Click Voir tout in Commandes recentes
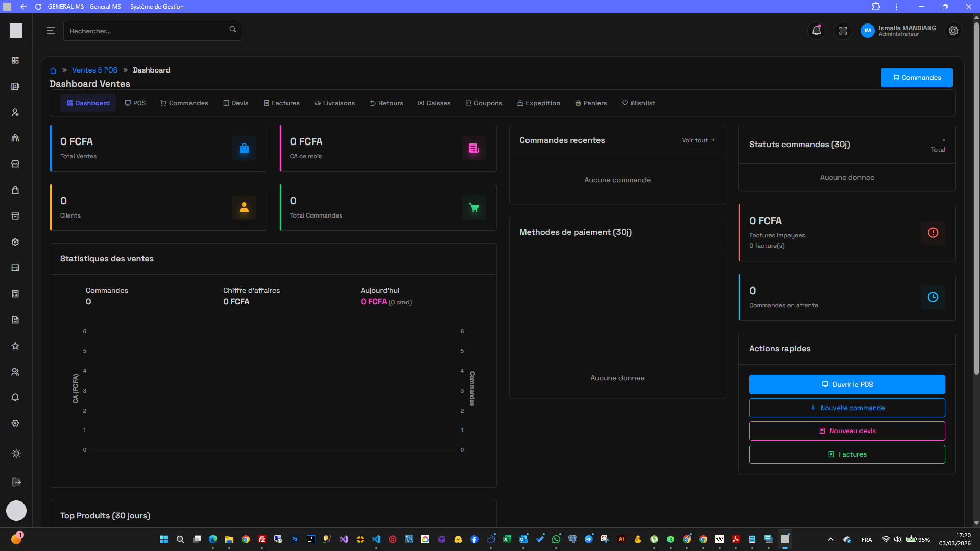 click(698, 140)
